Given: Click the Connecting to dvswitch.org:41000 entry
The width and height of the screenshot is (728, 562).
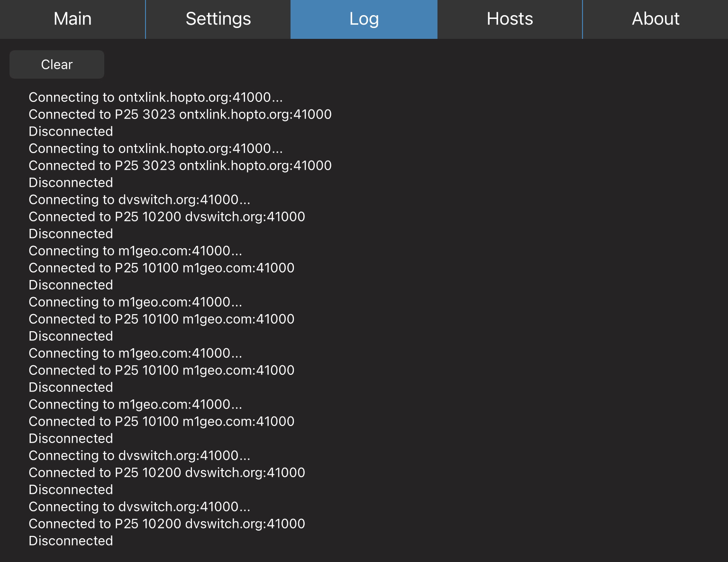Looking at the screenshot, I should point(140,199).
